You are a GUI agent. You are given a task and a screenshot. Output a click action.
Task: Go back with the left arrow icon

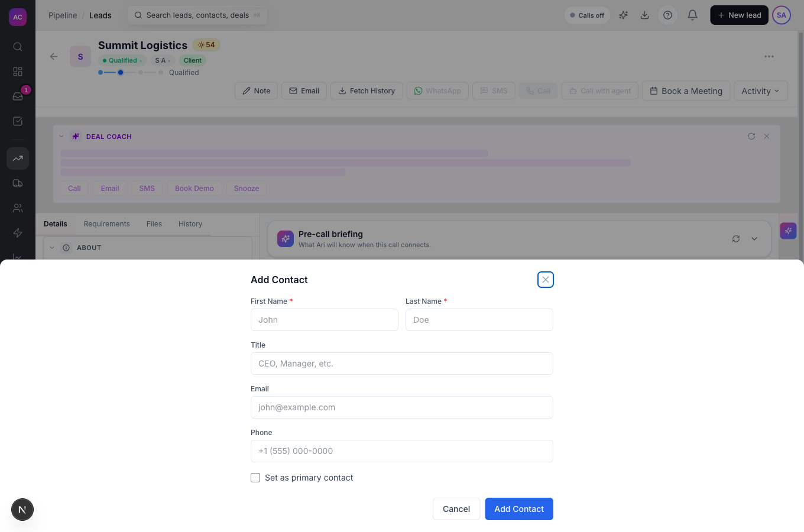pyautogui.click(x=54, y=57)
